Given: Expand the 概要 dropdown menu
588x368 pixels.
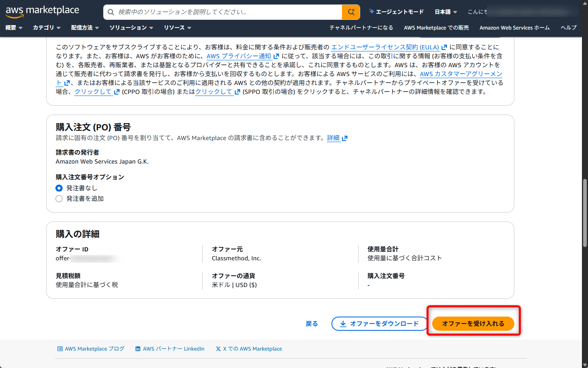Looking at the screenshot, I should (x=14, y=28).
